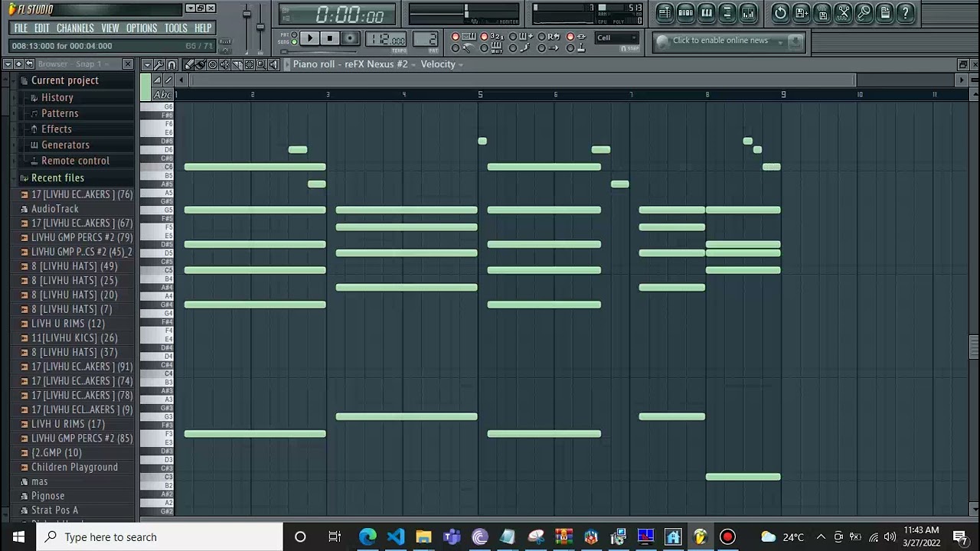Click the render to audio file icon
This screenshot has width=980, height=551.
point(822,12)
